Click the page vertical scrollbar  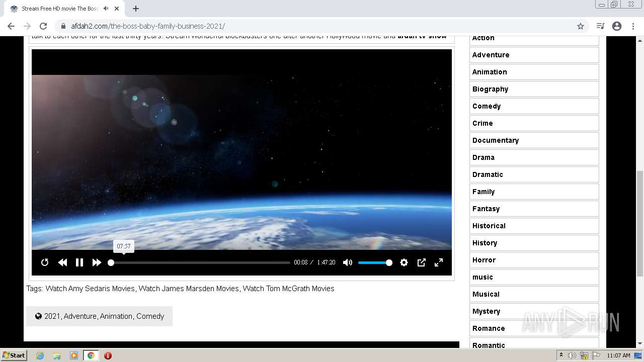[x=640, y=224]
